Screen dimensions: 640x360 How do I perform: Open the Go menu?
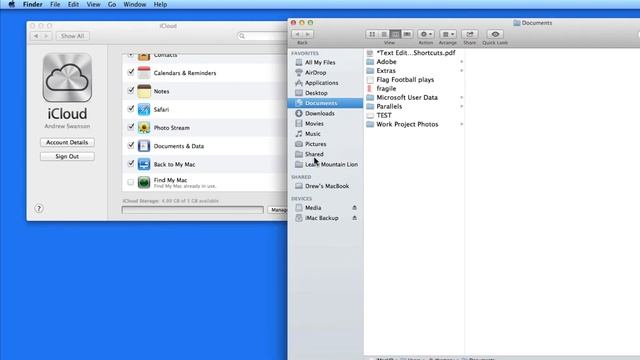(112, 4)
